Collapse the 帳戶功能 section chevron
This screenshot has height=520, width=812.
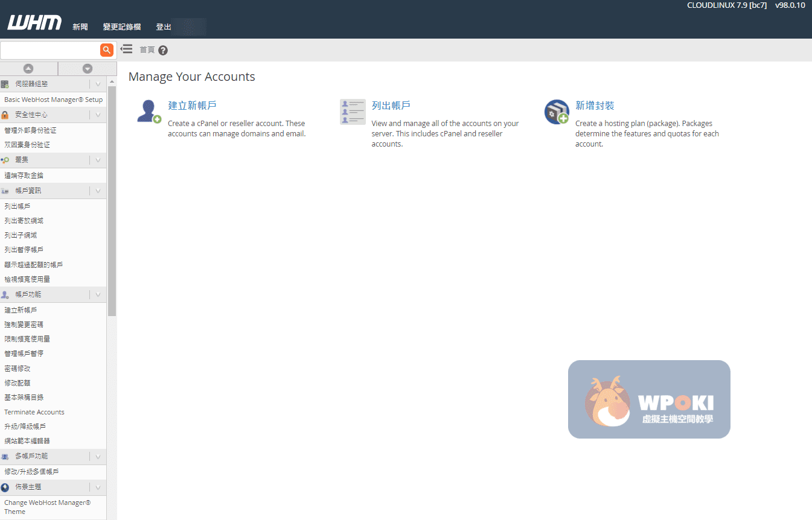[x=98, y=295]
